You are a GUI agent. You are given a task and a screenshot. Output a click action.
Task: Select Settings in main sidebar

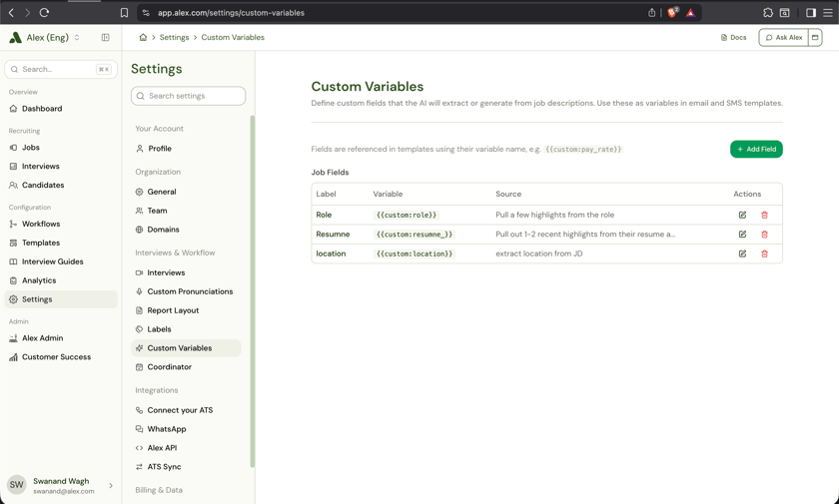(61, 299)
